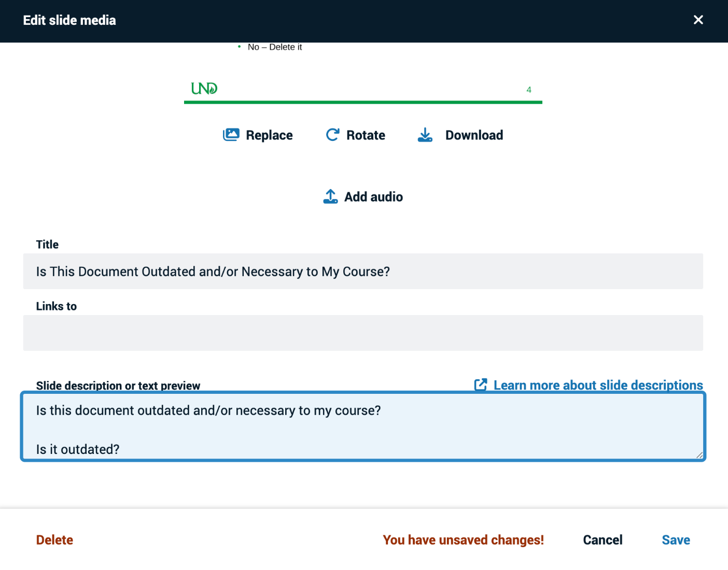
Task: Click Cancel to discard changes
Action: (x=603, y=539)
